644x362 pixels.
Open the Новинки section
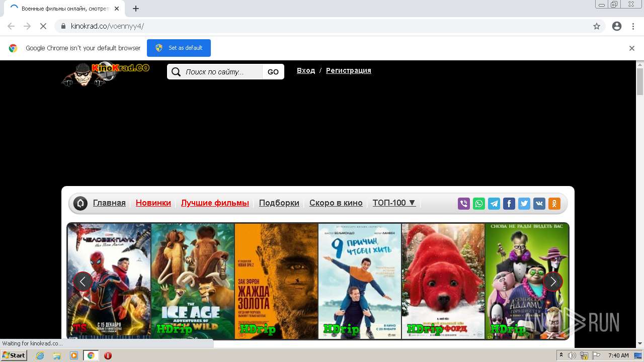[153, 203]
